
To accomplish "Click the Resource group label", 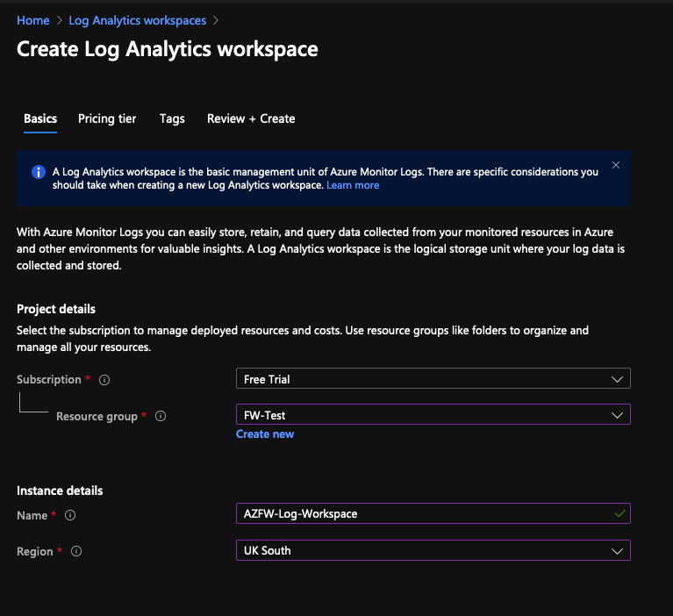I will (x=97, y=417).
